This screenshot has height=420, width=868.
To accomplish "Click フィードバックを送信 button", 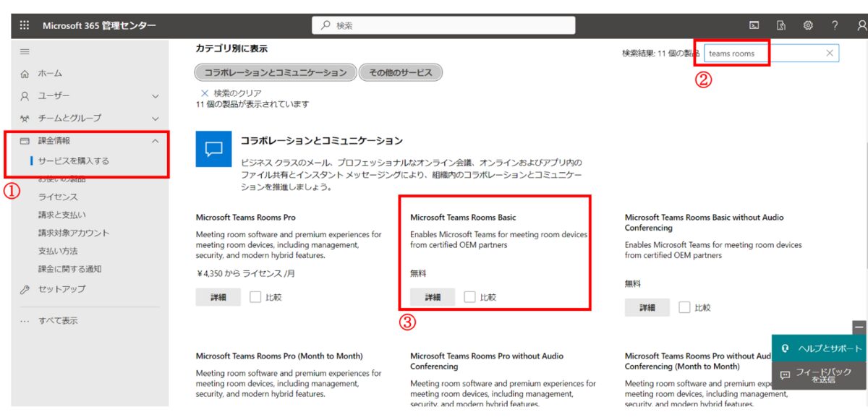I will pyautogui.click(x=819, y=376).
